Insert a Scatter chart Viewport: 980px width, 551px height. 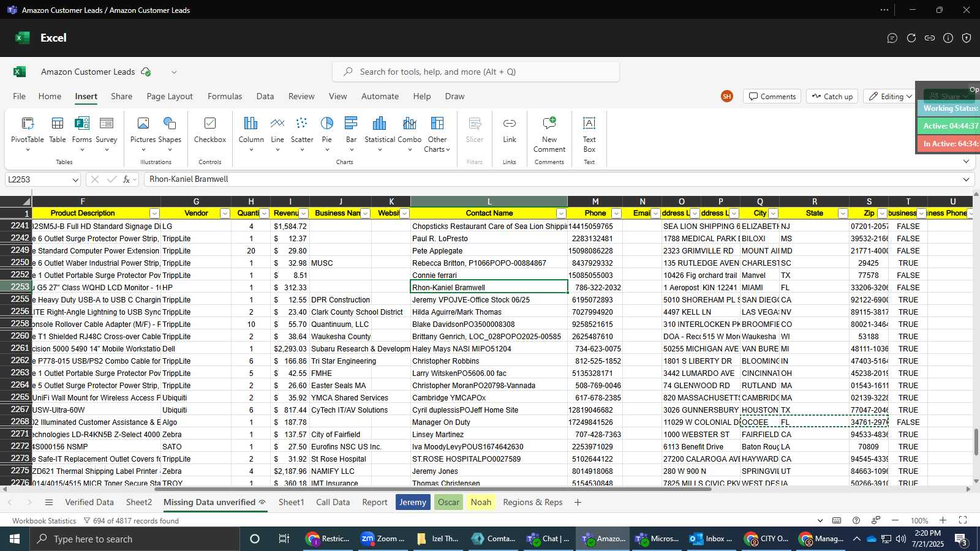[302, 133]
